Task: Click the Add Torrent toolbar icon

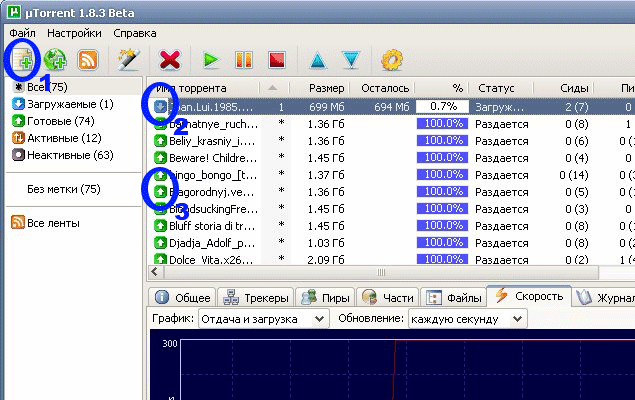Action: [x=23, y=60]
